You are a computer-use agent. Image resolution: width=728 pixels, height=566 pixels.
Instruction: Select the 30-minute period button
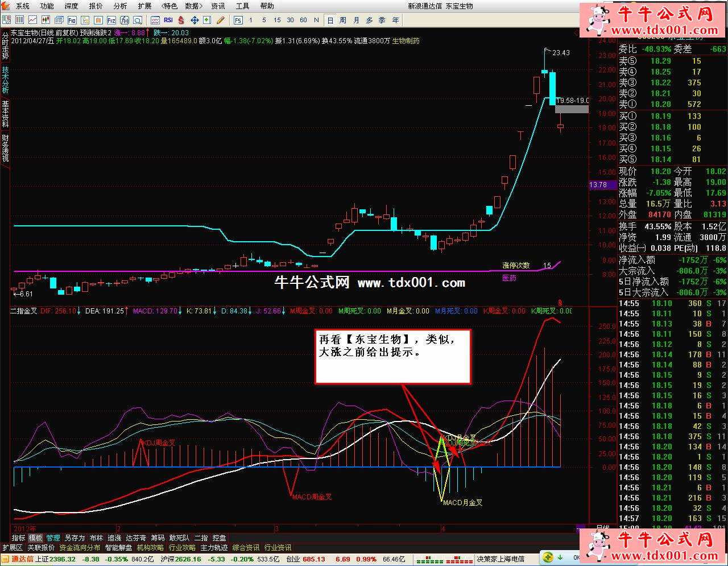tap(290, 20)
